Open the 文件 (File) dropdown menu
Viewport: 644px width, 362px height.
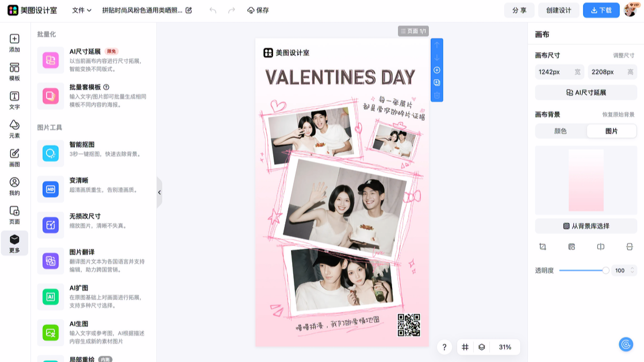coord(82,10)
